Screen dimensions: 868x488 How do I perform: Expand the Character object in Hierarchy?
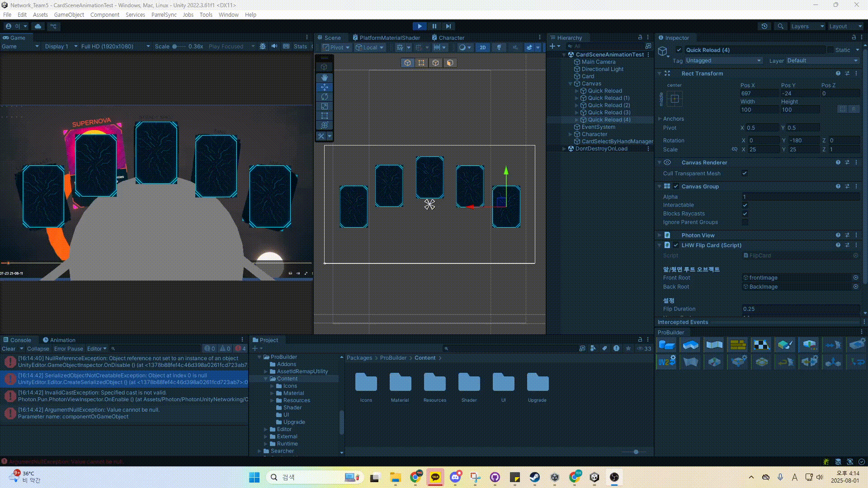click(570, 134)
